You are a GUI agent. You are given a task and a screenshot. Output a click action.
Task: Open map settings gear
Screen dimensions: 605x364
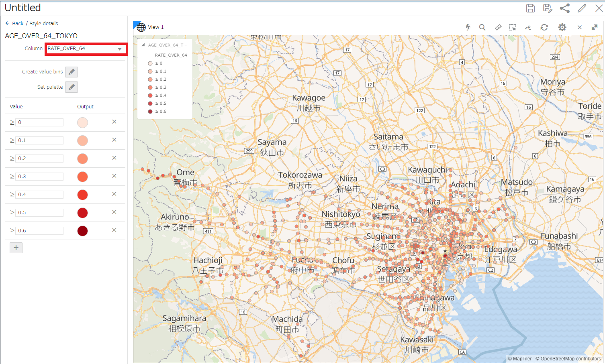[x=562, y=27]
